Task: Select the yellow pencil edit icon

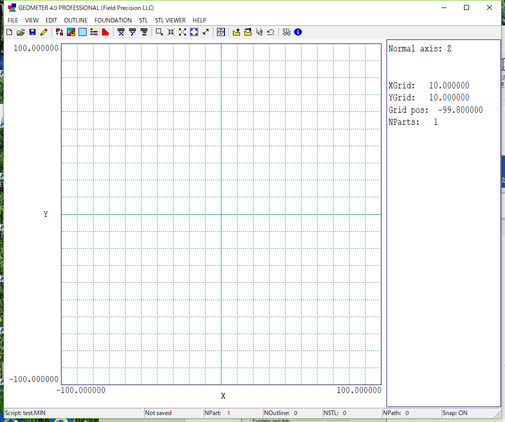Action: [x=44, y=32]
